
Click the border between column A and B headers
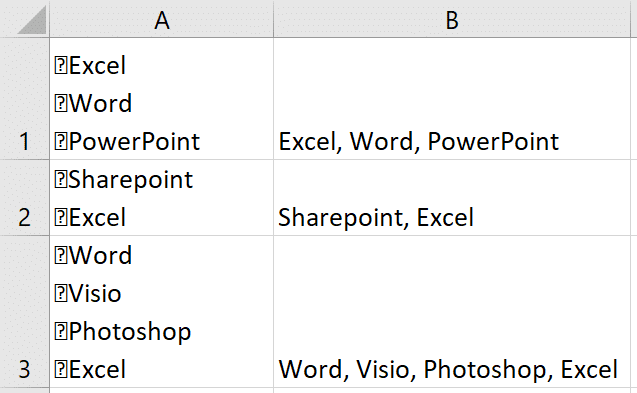coord(274,19)
